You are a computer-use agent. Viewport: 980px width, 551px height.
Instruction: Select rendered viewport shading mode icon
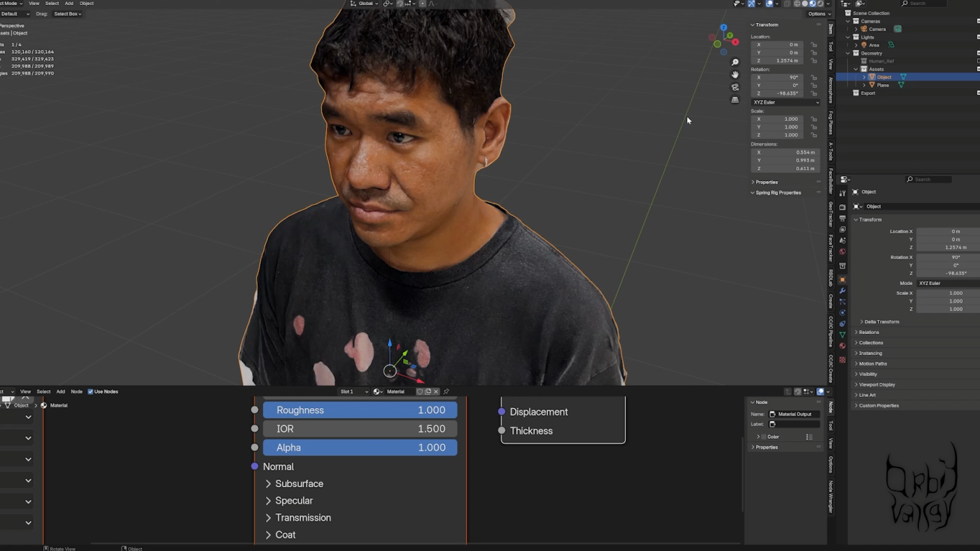tap(820, 4)
